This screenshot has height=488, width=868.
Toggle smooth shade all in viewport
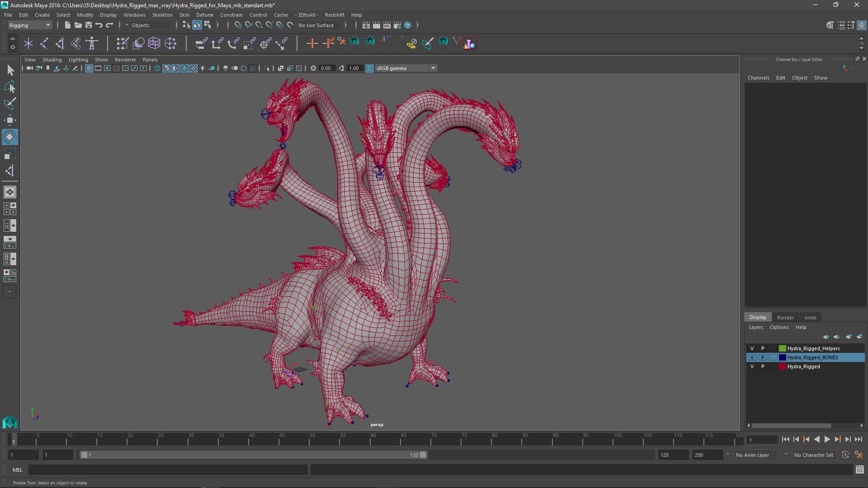tap(166, 68)
